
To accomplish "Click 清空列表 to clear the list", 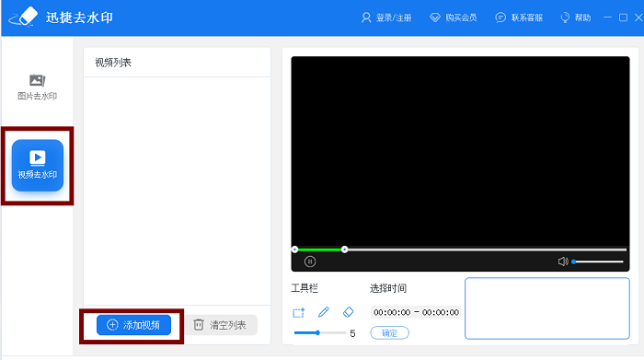I will tap(220, 325).
